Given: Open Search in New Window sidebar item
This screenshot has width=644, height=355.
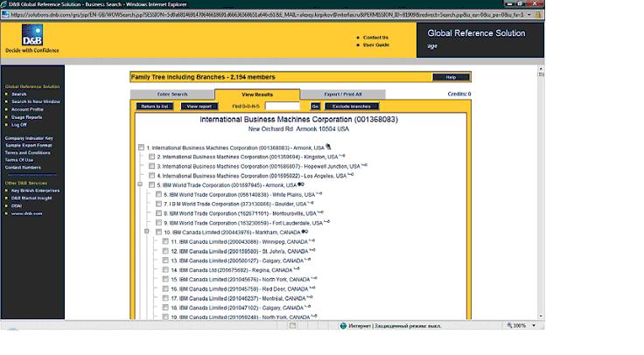Looking at the screenshot, I should click(36, 101).
